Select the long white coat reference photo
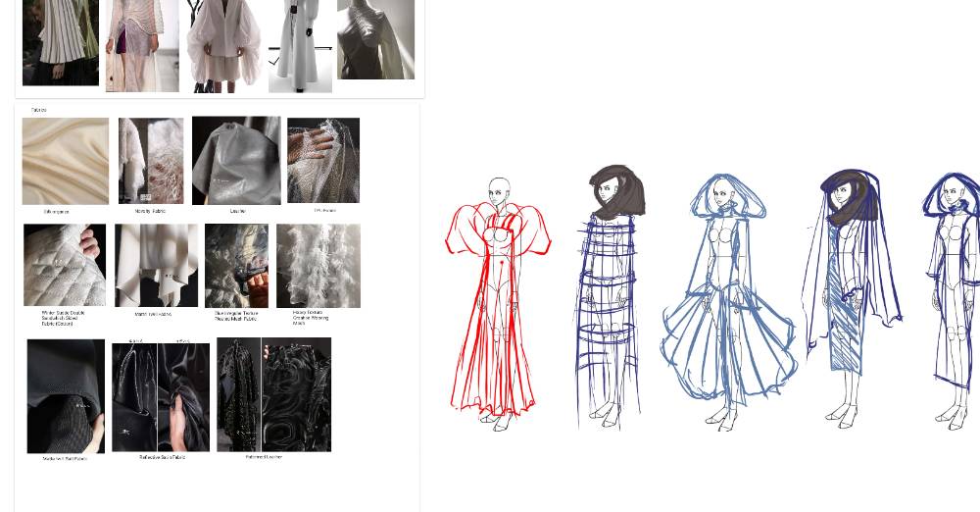This screenshot has width=980, height=512. [x=300, y=46]
